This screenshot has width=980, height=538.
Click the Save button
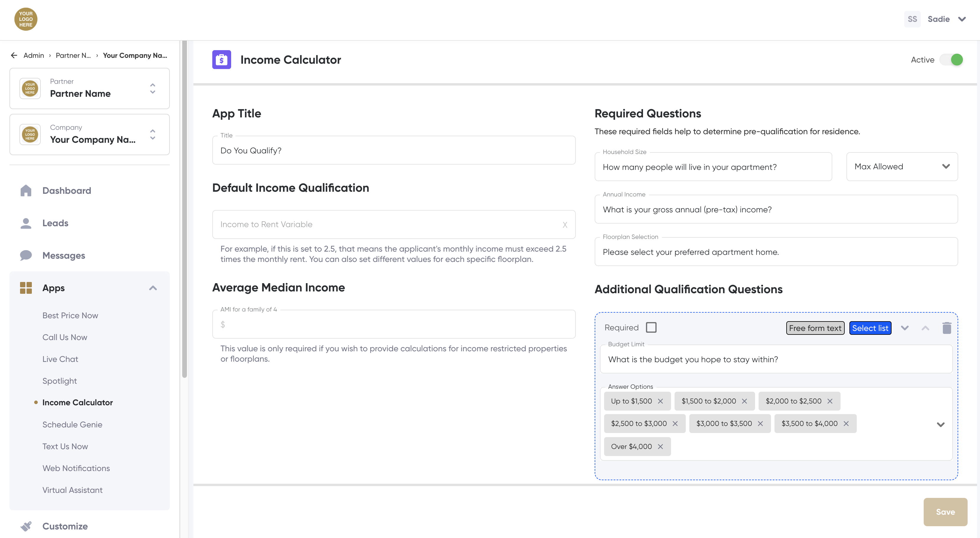[945, 512]
